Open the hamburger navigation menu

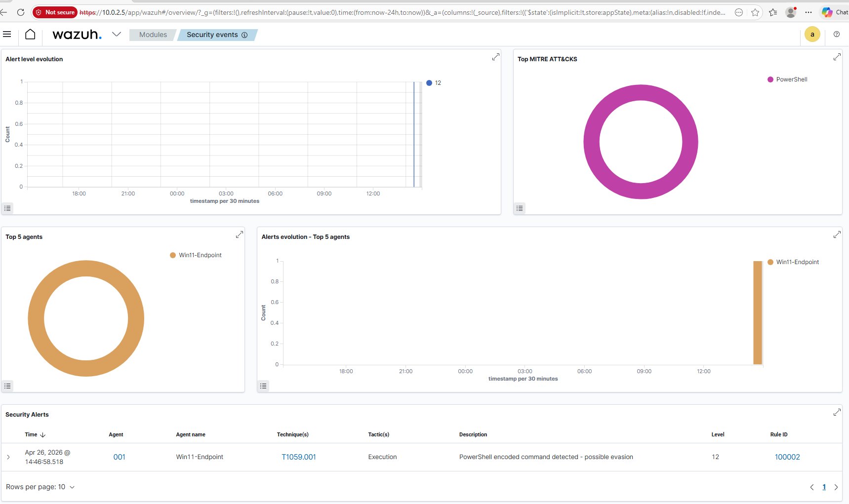point(7,34)
